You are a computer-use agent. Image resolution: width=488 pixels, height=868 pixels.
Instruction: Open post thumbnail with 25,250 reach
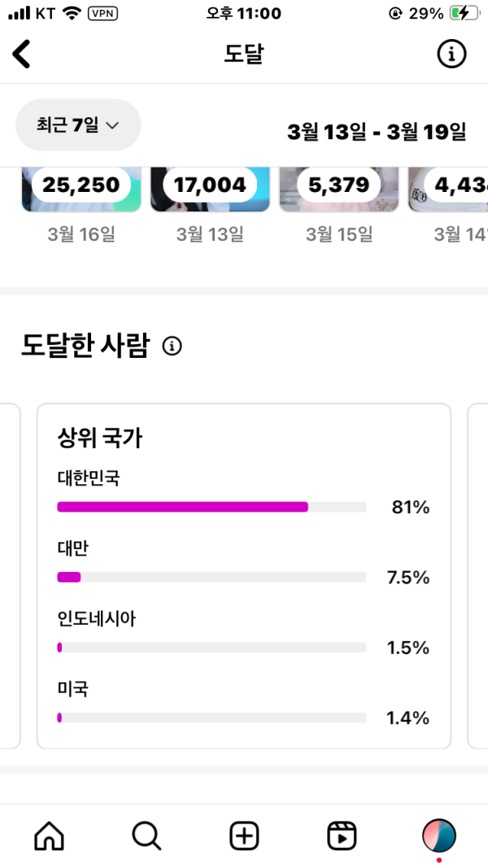(x=81, y=189)
